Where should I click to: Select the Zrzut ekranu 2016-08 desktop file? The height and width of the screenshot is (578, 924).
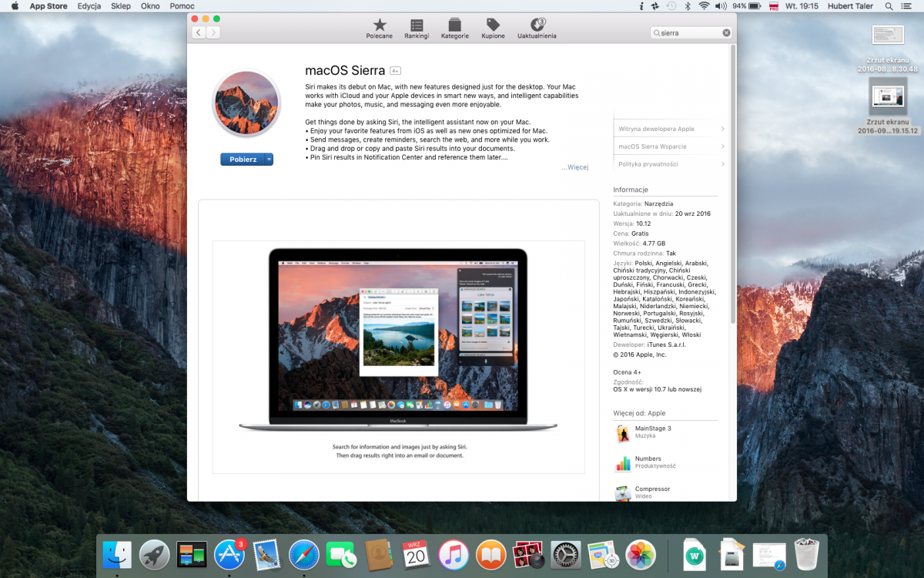coord(888,49)
